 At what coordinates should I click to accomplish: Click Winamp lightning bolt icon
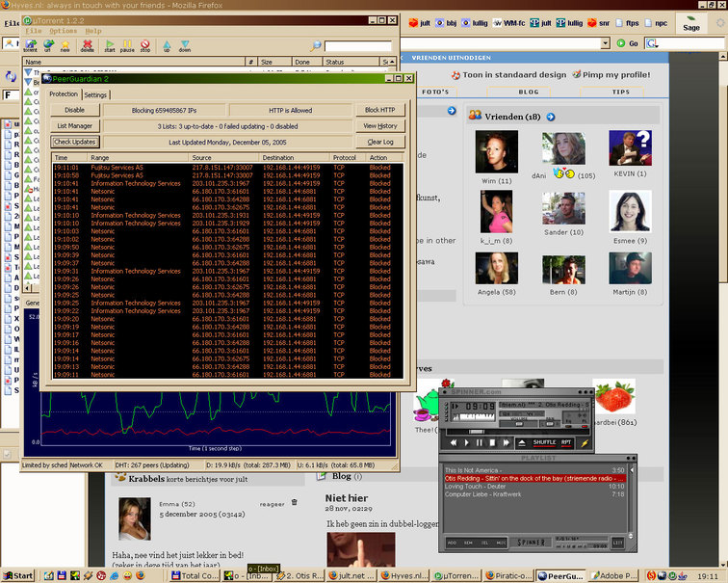[x=585, y=443]
